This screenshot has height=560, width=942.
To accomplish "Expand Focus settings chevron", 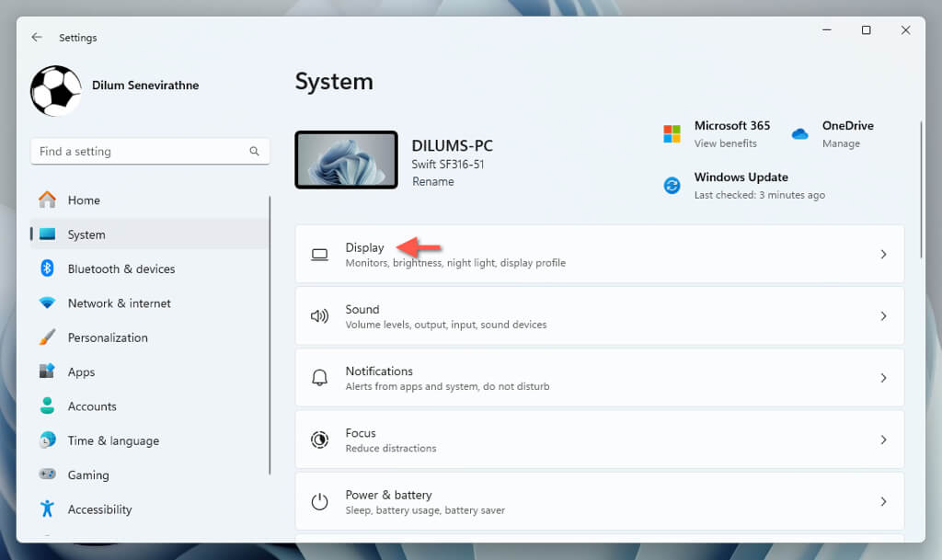I will coord(883,440).
